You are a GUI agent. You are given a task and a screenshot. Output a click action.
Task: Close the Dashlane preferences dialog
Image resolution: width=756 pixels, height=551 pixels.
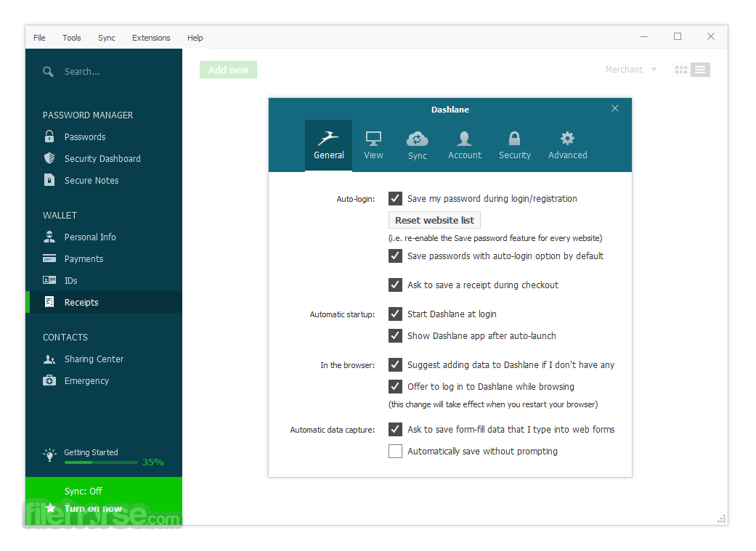(x=614, y=108)
